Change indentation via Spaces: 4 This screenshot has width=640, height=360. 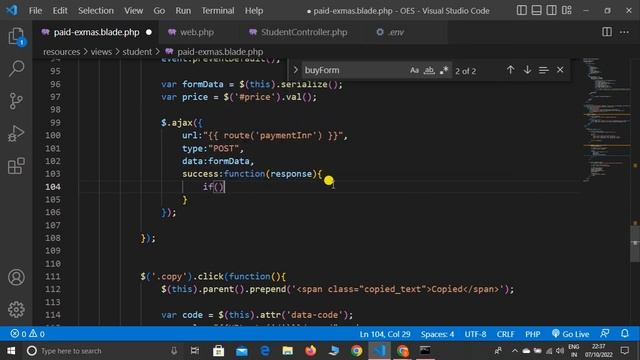[x=437, y=334]
